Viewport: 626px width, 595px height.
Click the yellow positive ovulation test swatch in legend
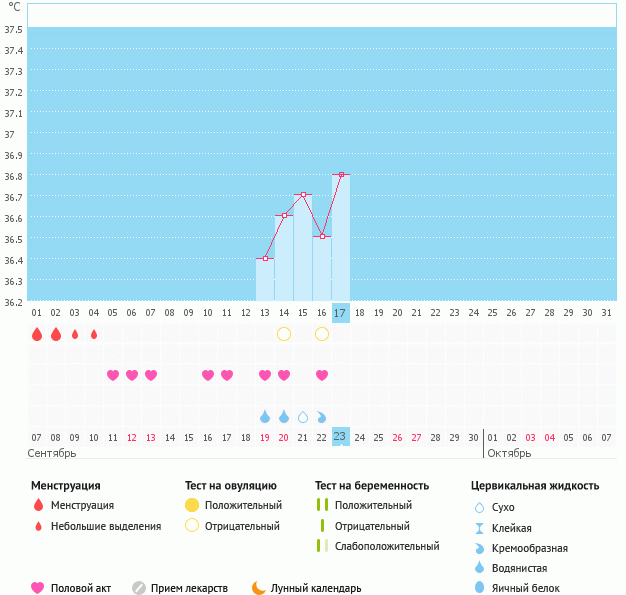(x=192, y=506)
